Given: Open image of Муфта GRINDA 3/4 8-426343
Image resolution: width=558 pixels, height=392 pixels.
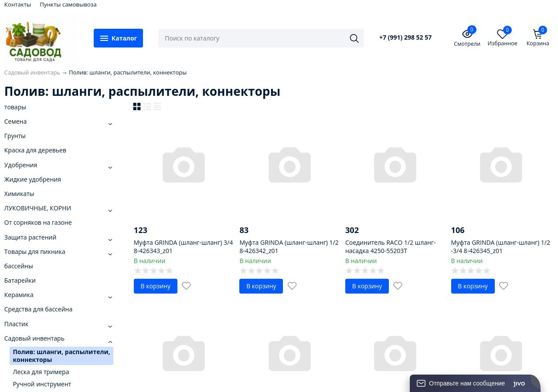Looking at the screenshot, I should [184, 165].
